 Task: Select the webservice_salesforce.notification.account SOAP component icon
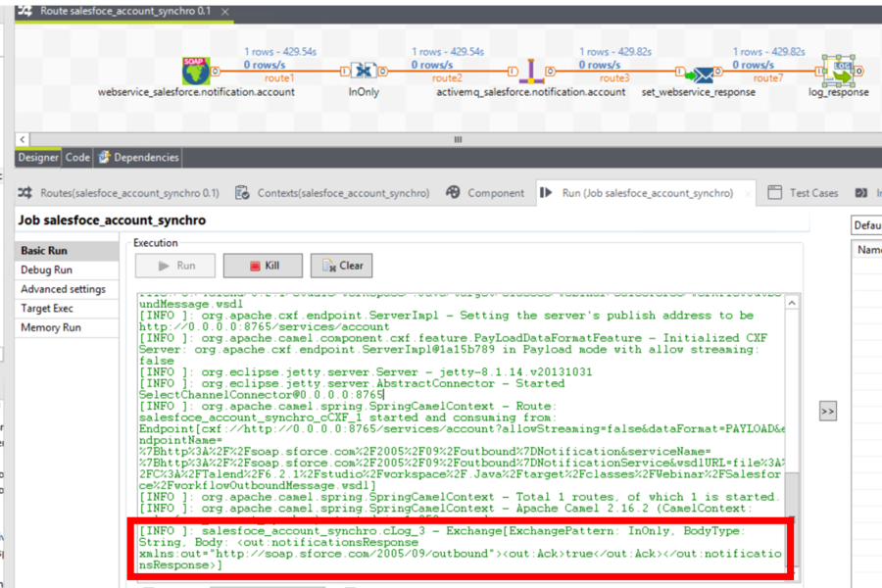[x=196, y=71]
